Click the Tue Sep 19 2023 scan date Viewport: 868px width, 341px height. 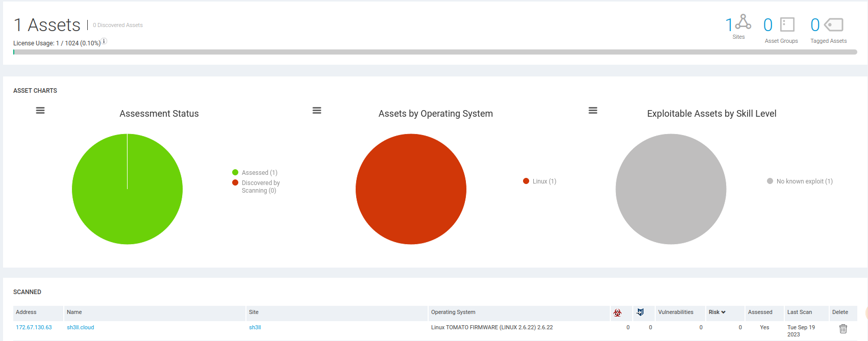point(801,331)
